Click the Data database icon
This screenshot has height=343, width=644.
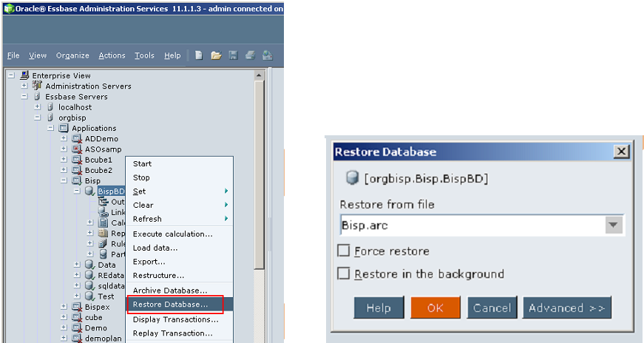[x=90, y=265]
